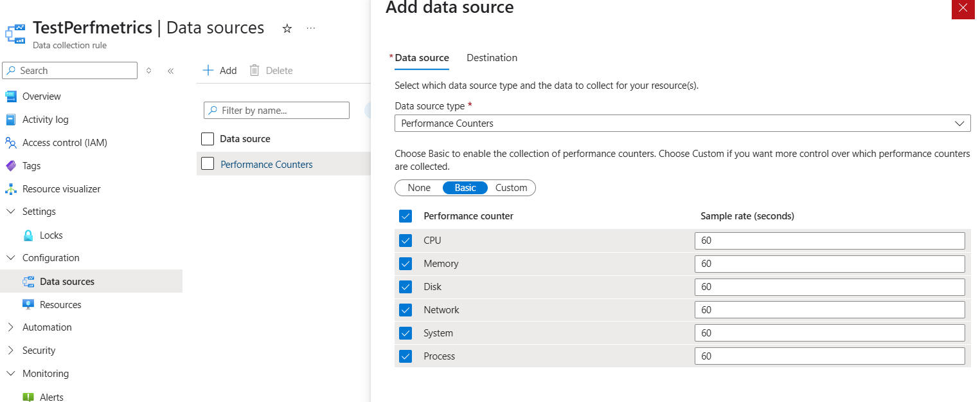Expand the Automation section
This screenshot has width=980, height=402.
pyautogui.click(x=10, y=327)
